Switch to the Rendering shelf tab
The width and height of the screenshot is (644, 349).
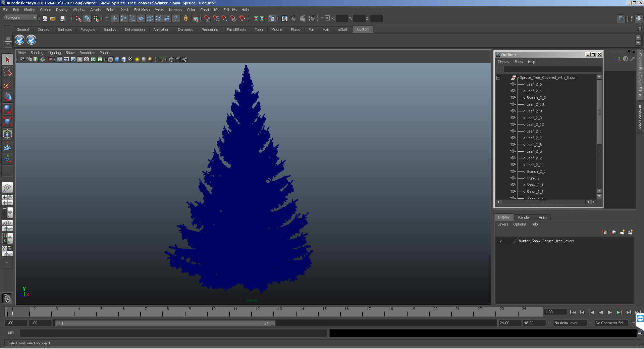[210, 30]
